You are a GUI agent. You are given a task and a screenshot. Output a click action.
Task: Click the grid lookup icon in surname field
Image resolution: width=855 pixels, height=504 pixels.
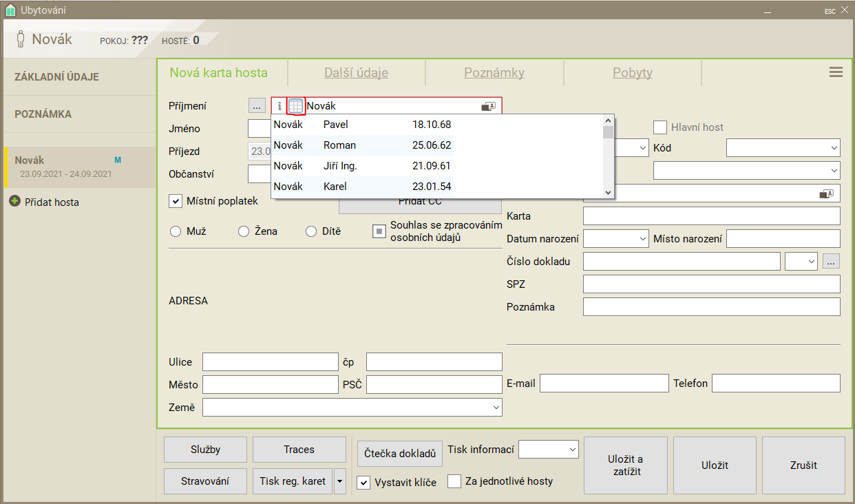(295, 106)
